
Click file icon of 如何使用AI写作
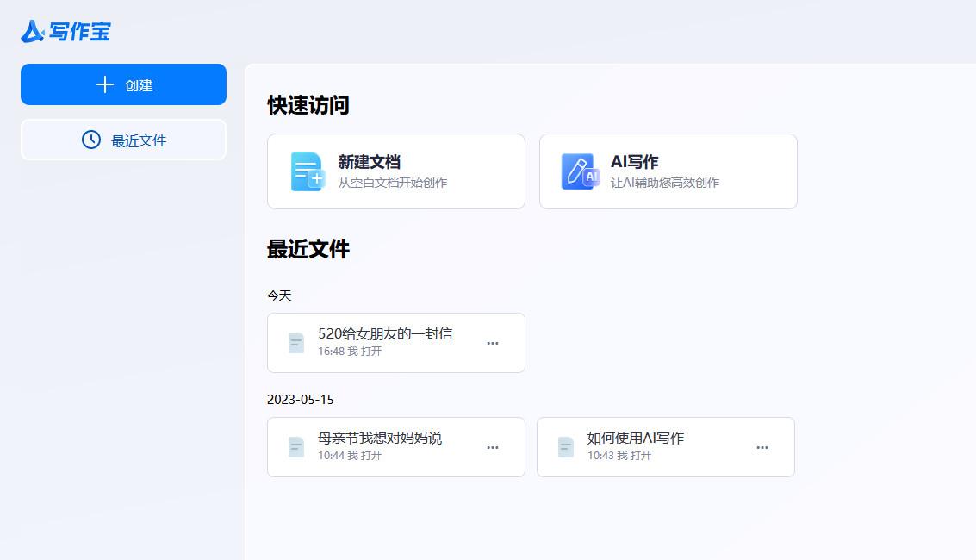pos(566,447)
